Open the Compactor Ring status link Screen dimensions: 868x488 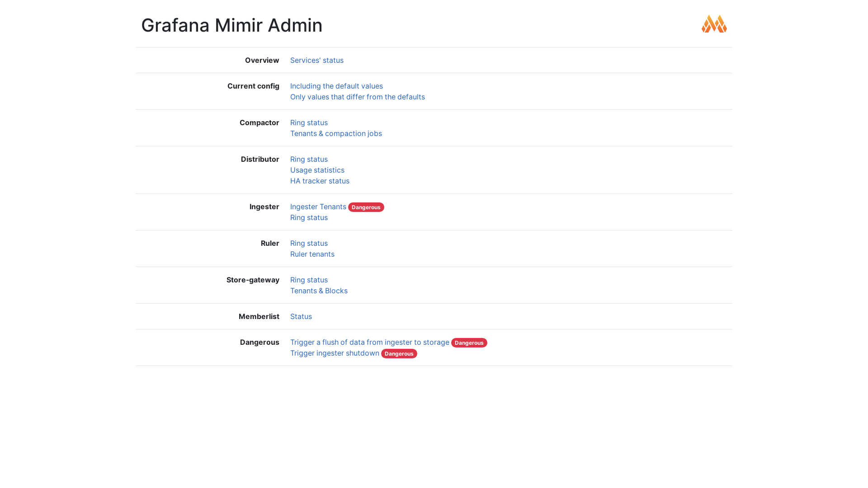pyautogui.click(x=309, y=122)
